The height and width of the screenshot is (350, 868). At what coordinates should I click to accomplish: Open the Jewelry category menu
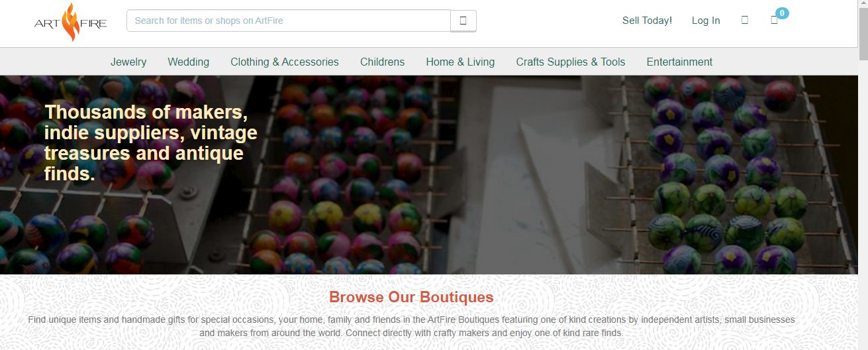click(128, 62)
